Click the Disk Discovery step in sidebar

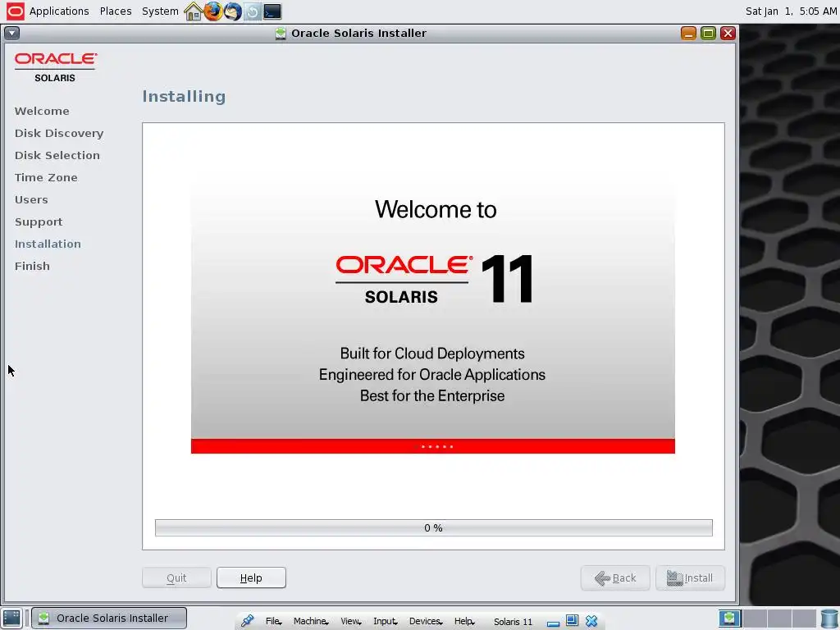tap(59, 133)
